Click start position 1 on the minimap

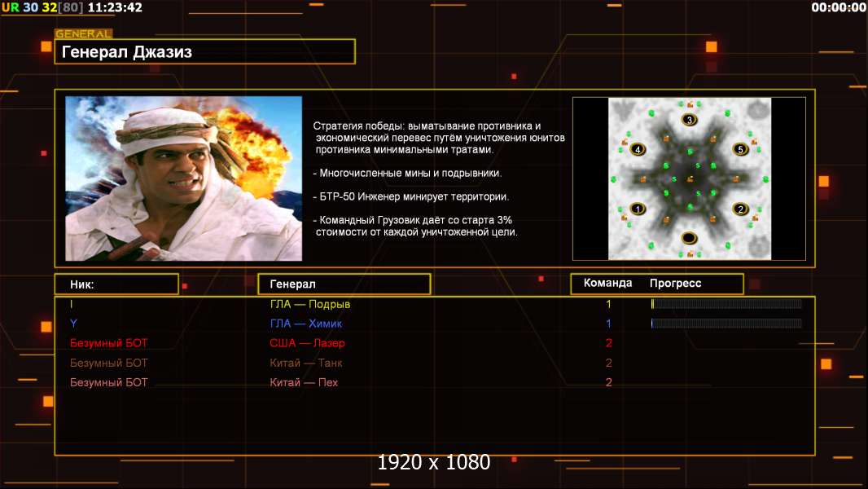638,209
